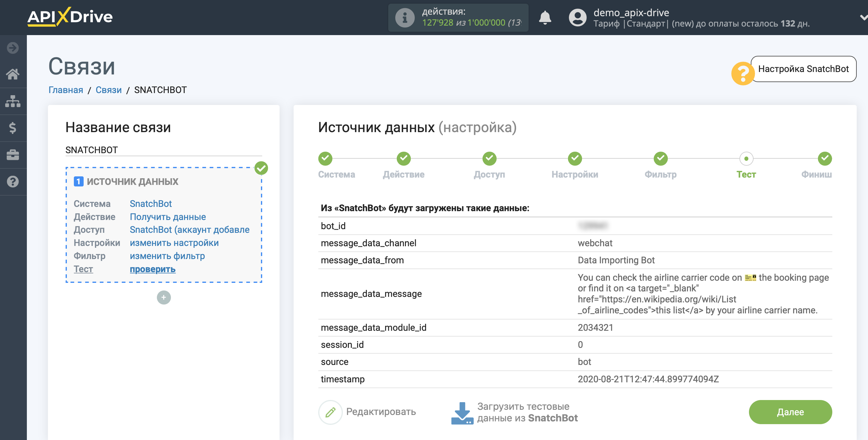Click изменить настройки link
Image resolution: width=868 pixels, height=440 pixels.
tap(174, 243)
